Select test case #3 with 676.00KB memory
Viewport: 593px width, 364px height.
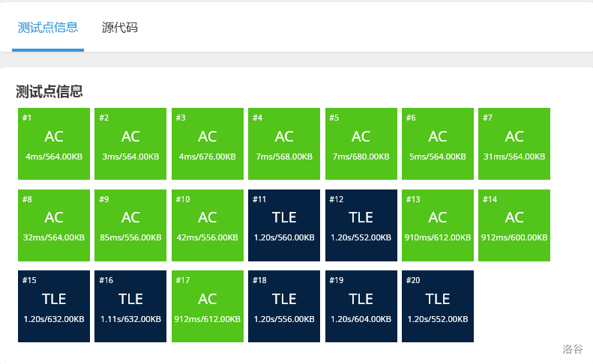pyautogui.click(x=208, y=144)
